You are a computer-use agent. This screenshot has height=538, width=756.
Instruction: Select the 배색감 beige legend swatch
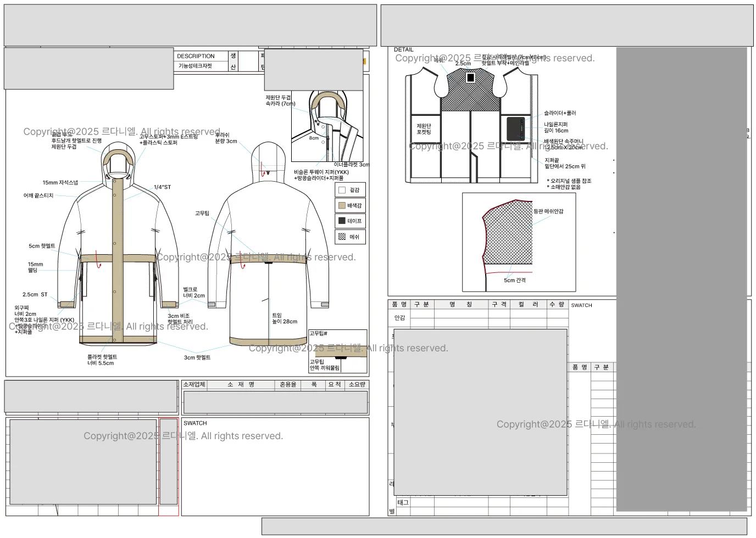tap(342, 205)
